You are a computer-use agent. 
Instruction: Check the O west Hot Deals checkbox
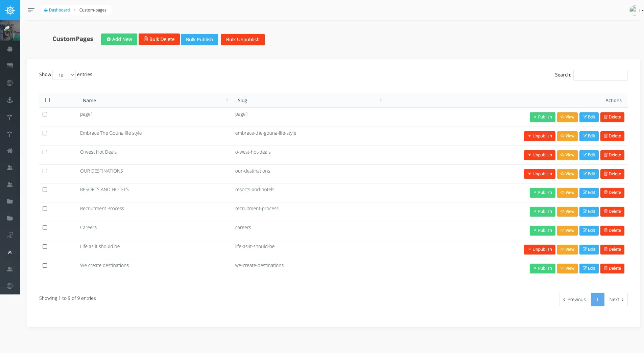(x=45, y=152)
